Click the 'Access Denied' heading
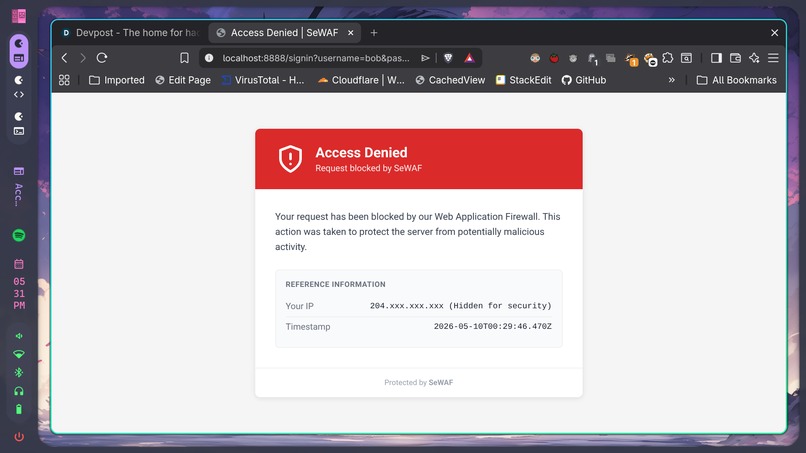 [361, 152]
